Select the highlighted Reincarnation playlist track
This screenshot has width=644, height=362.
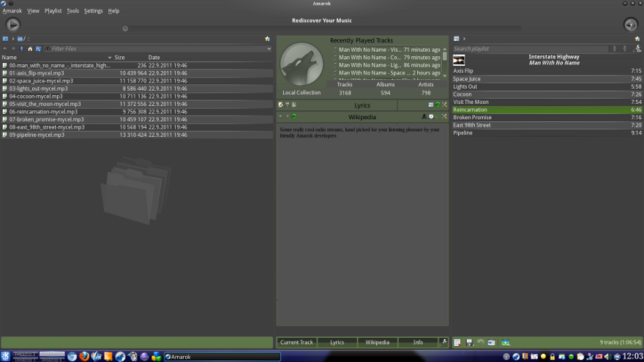[547, 110]
